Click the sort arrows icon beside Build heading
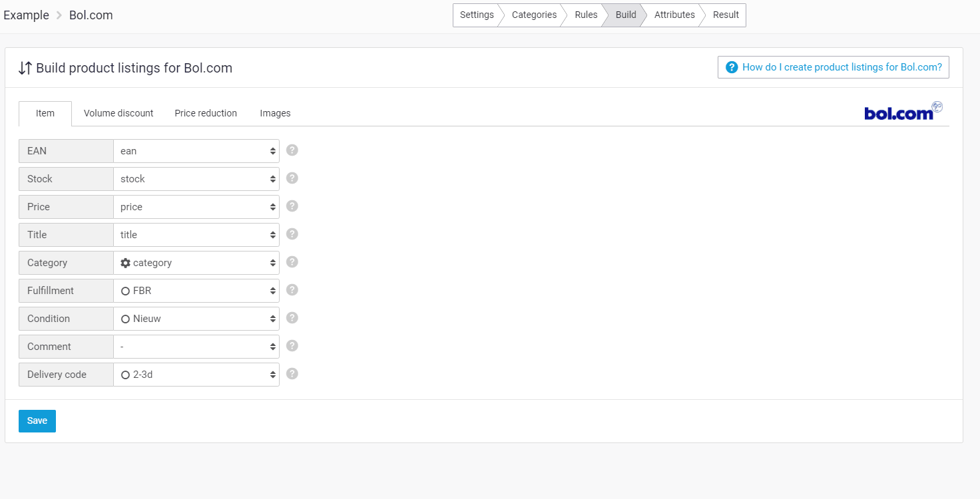This screenshot has width=980, height=499. point(25,68)
